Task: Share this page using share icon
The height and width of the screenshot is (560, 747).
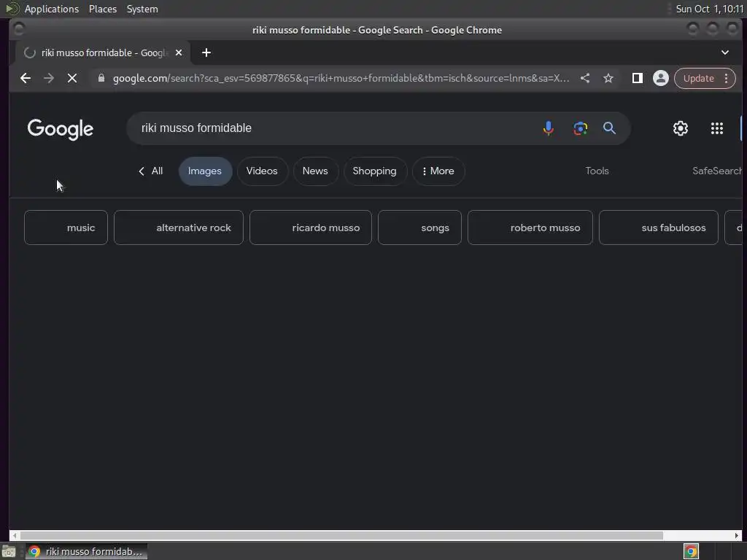Action: [x=585, y=78]
